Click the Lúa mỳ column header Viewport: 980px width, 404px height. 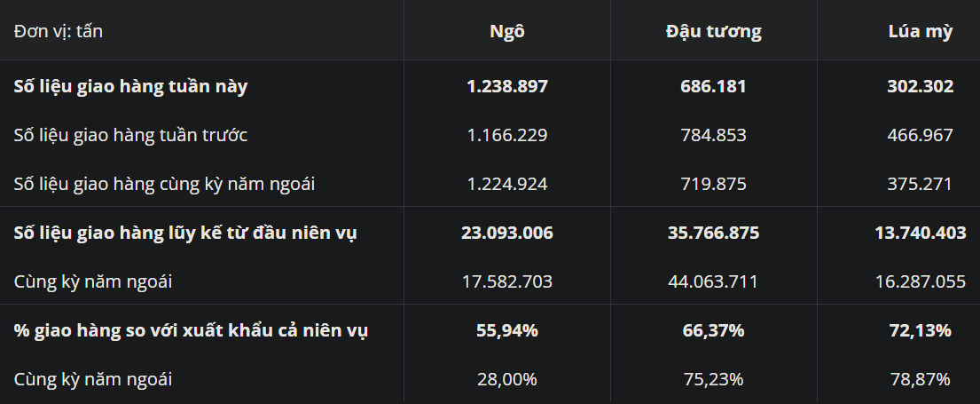coord(921,32)
